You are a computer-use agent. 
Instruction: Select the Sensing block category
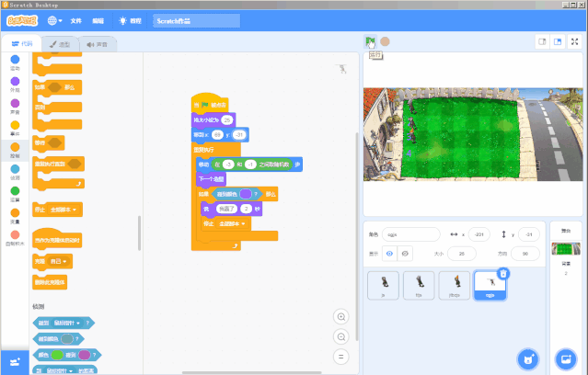click(15, 172)
